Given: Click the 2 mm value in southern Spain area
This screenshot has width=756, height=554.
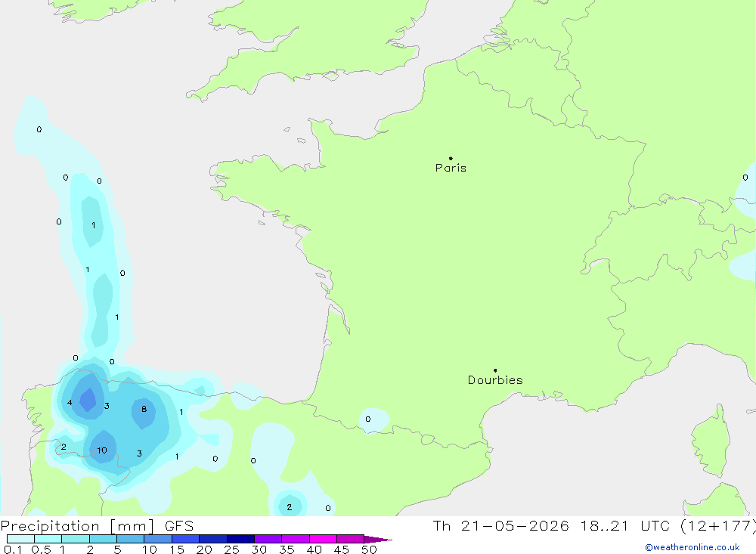Looking at the screenshot, I should pos(289,506).
